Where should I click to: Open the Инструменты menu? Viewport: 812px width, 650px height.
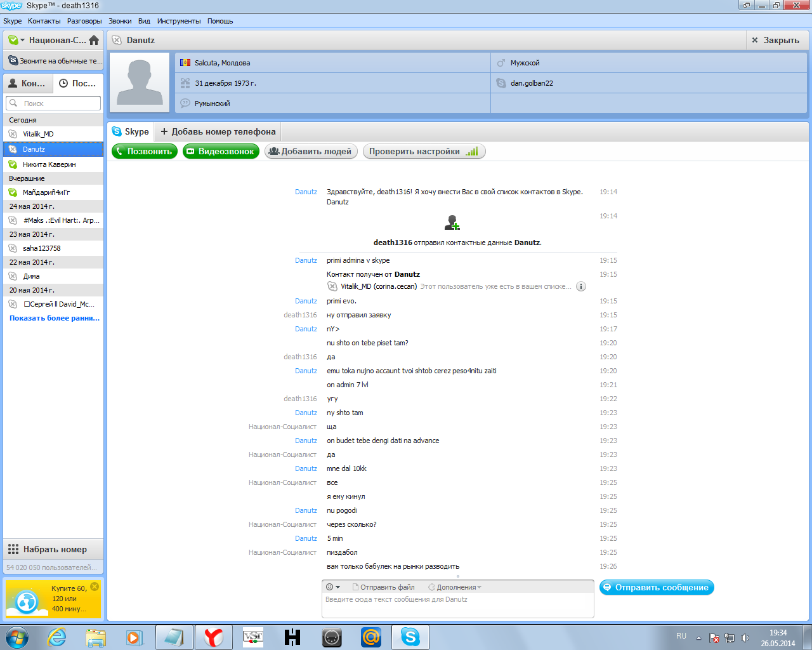click(x=179, y=21)
